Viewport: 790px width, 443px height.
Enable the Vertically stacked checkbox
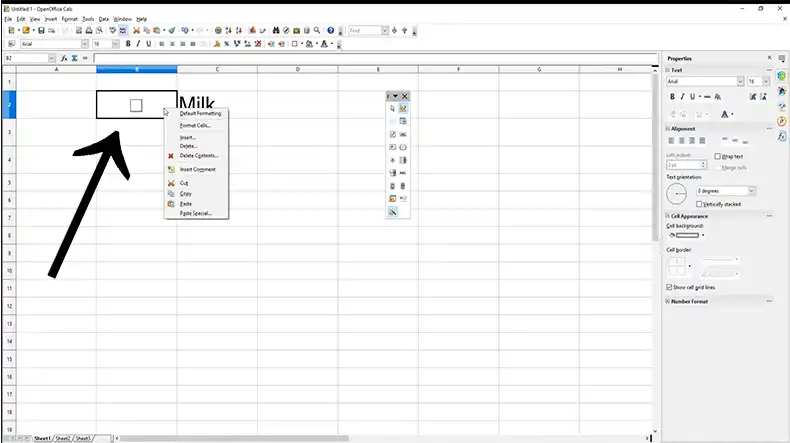[x=699, y=204]
